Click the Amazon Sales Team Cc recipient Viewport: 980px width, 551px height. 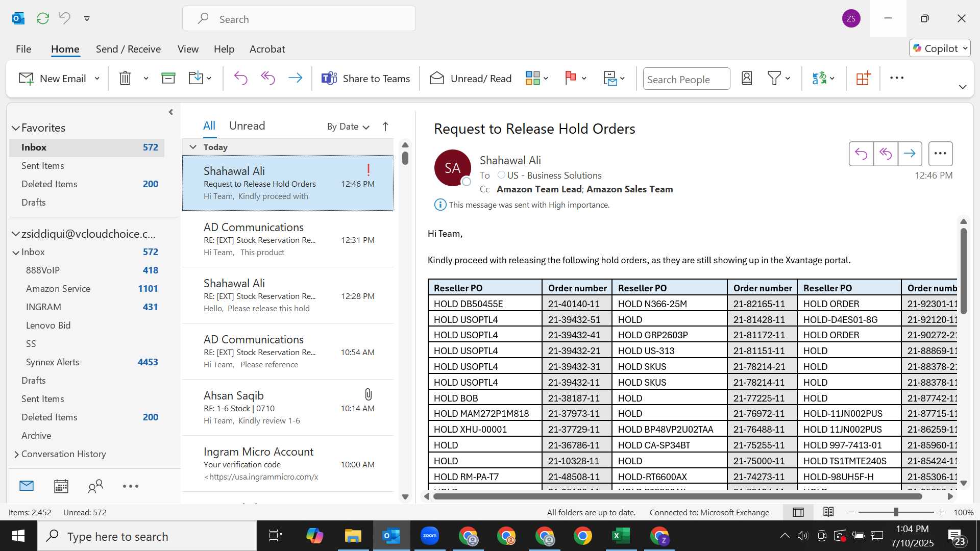click(630, 189)
